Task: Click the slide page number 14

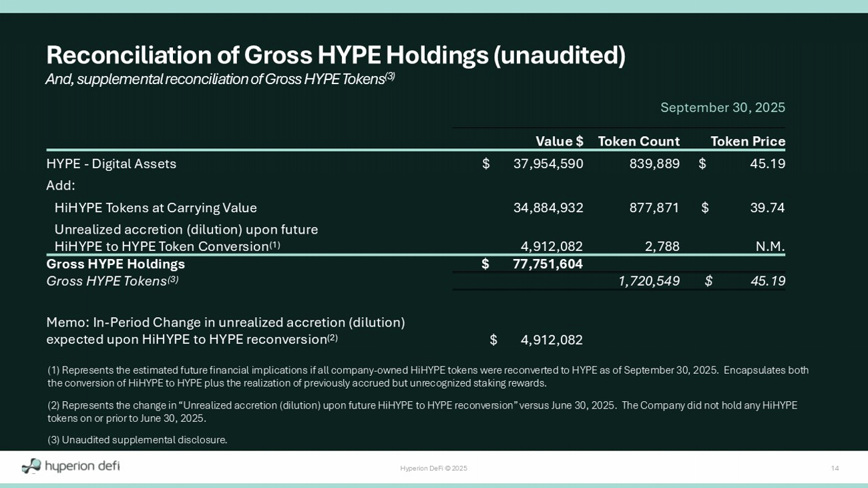Action: 835,468
